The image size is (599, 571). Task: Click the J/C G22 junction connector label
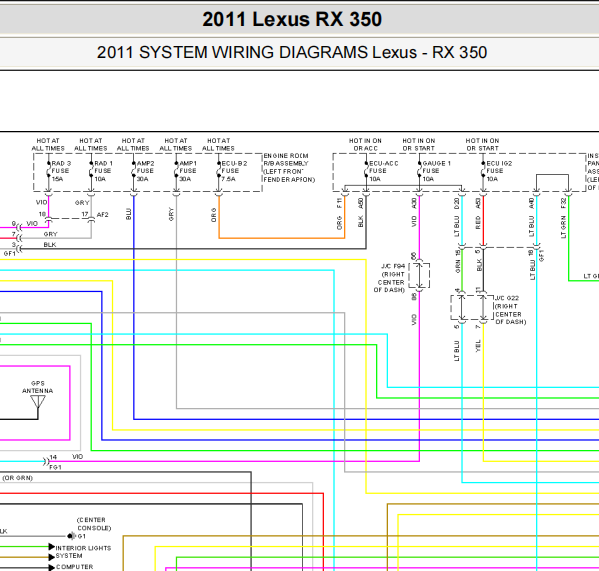point(511,310)
